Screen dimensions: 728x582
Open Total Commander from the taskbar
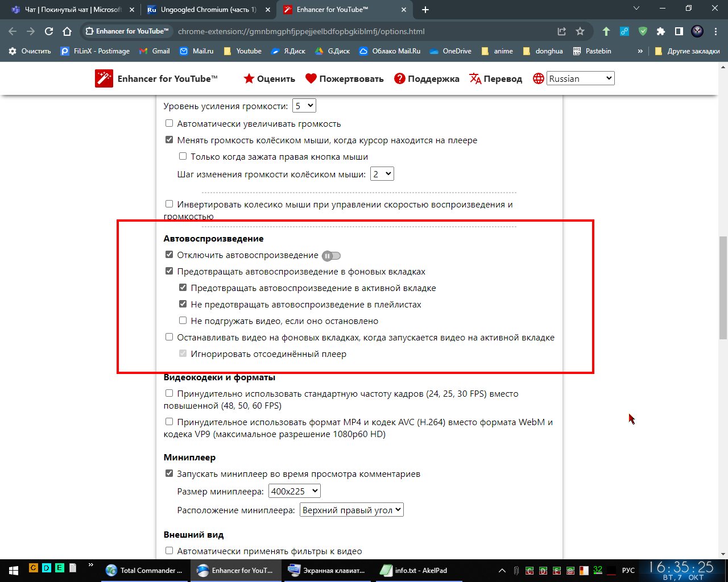(x=145, y=570)
